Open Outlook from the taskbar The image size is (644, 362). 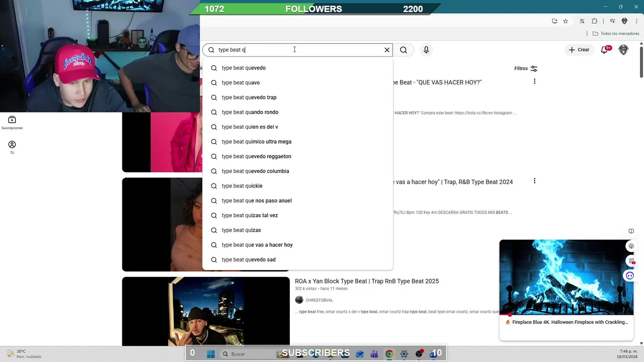coord(360,354)
